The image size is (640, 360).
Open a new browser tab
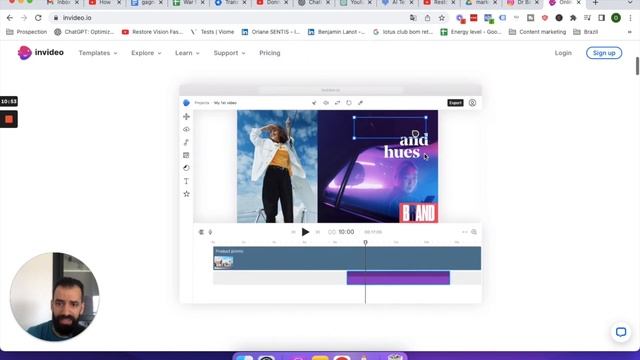coord(595,3)
